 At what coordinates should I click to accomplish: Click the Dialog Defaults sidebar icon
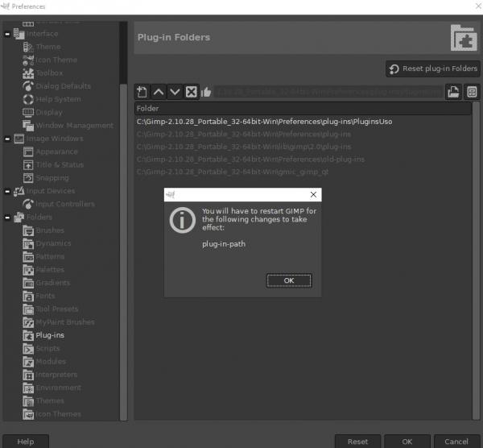(x=28, y=86)
